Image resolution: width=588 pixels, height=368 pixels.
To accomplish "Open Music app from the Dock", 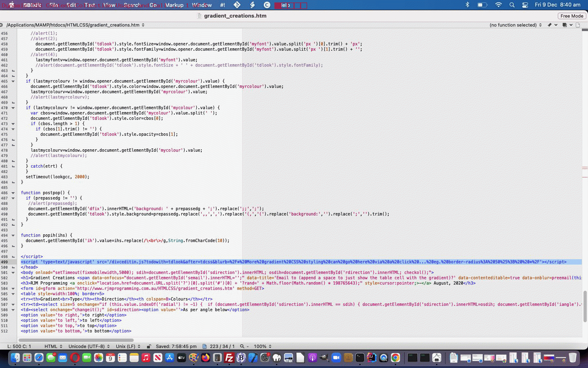I will click(x=146, y=358).
